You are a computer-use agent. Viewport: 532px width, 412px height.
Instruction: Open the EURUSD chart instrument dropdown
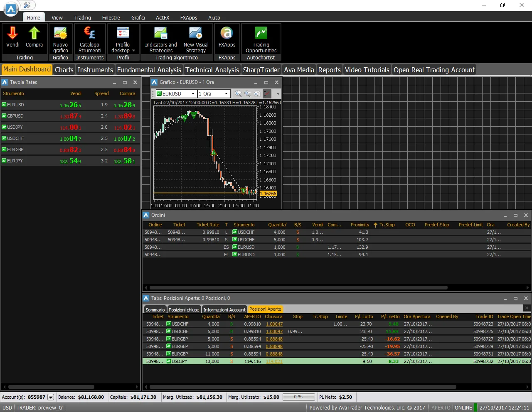[x=193, y=94]
